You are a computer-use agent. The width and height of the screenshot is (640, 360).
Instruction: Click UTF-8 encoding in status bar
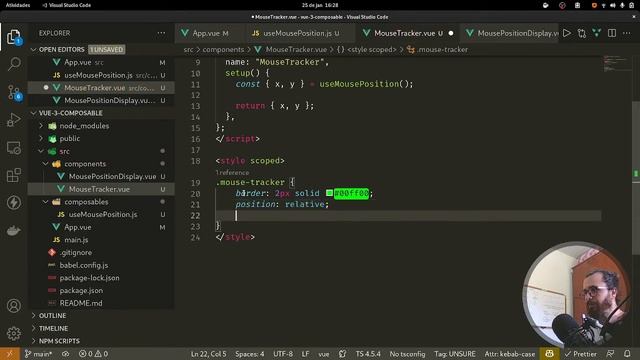tap(283, 354)
